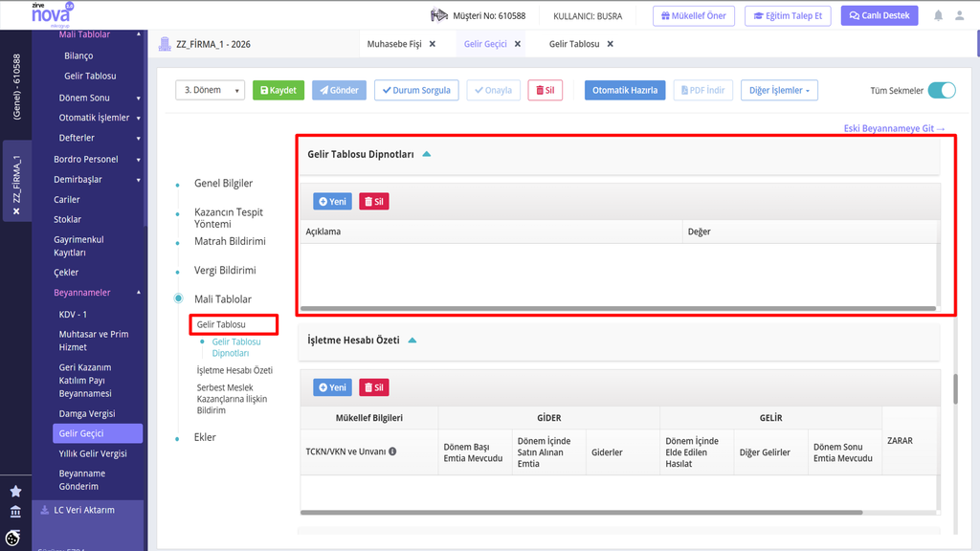Image resolution: width=980 pixels, height=551 pixels.
Task: Click the LC Veri Aktarım download icon
Action: 44,510
